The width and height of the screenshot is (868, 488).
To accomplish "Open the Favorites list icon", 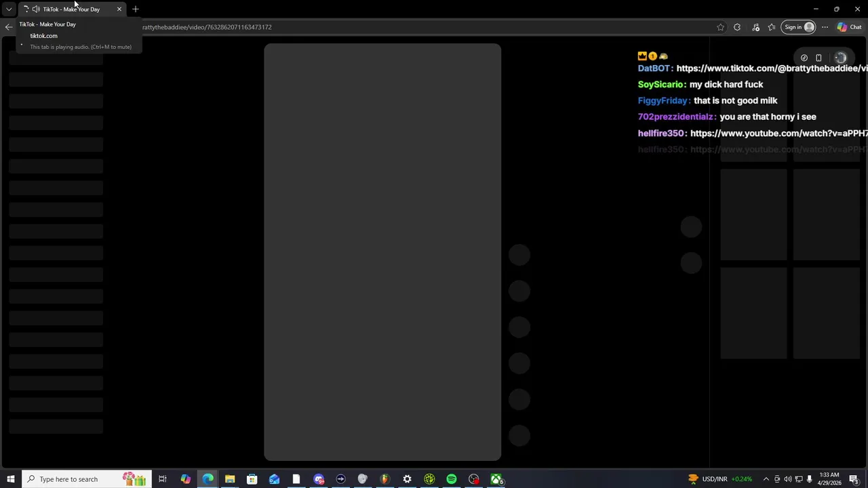I will tap(772, 27).
